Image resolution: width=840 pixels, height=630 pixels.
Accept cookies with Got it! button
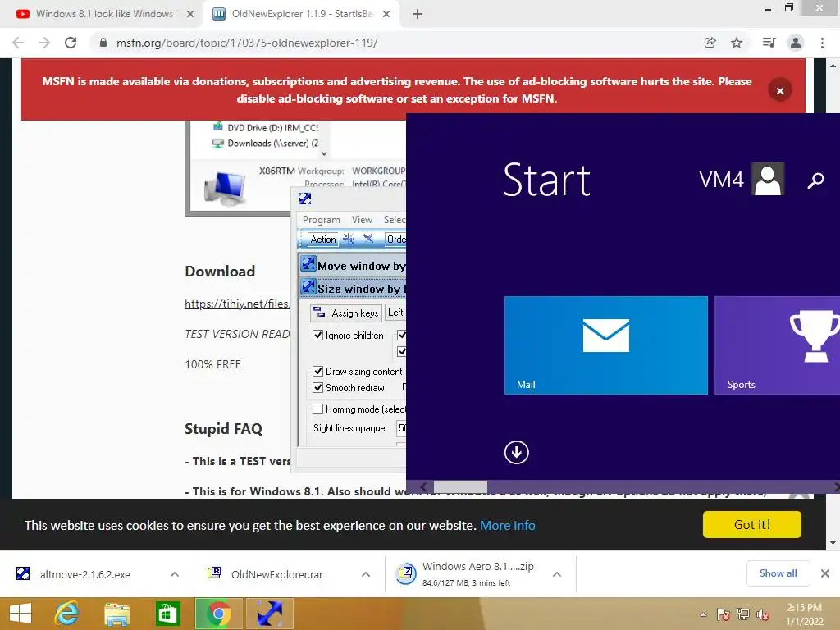point(752,524)
